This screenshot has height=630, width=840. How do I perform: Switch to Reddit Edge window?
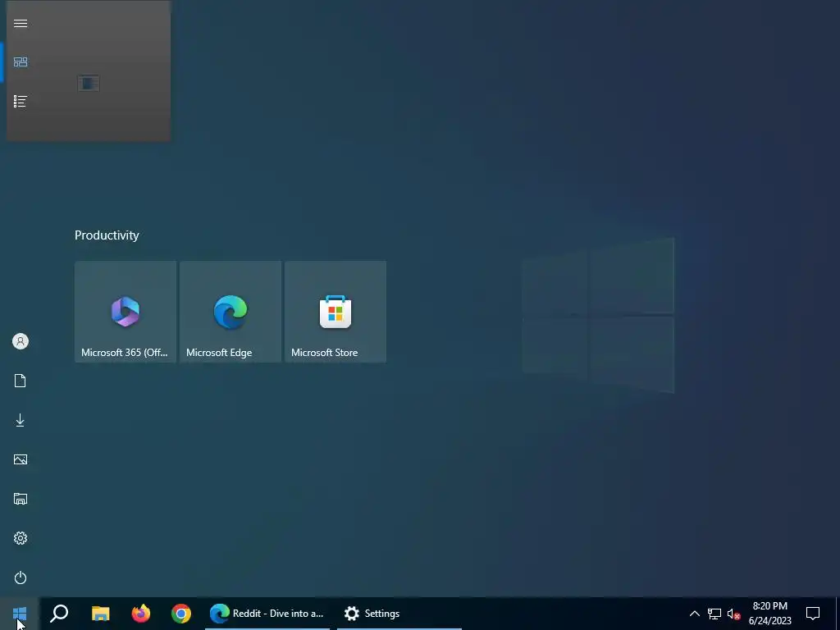pos(267,614)
